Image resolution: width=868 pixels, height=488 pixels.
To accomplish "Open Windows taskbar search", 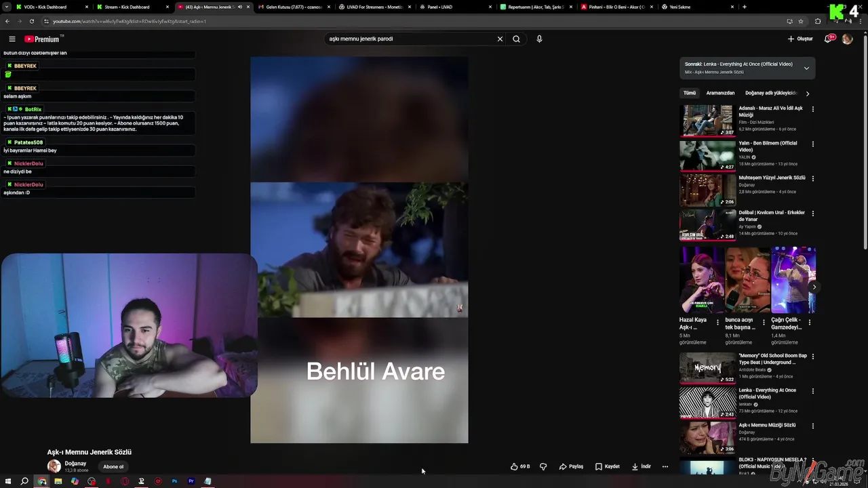I will click(24, 481).
